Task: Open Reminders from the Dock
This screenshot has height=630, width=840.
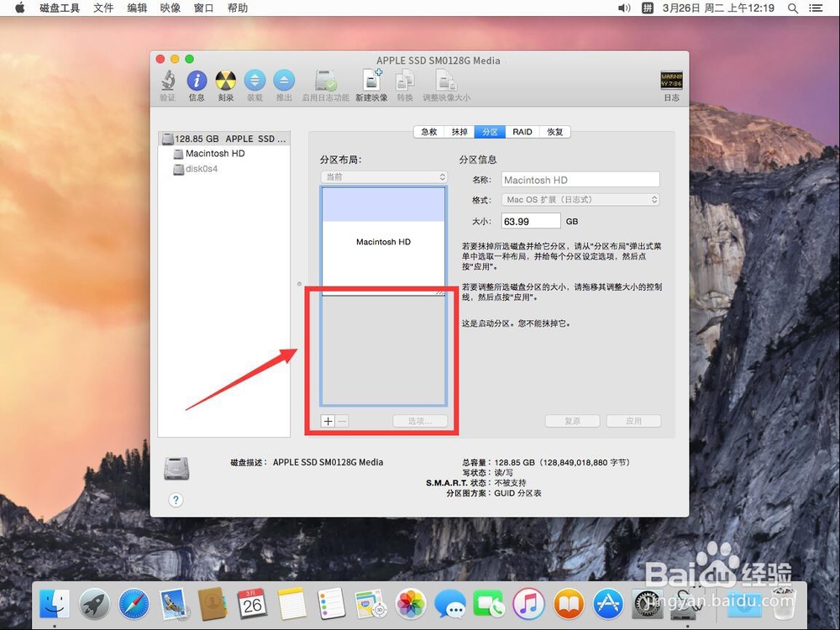Action: [331, 604]
